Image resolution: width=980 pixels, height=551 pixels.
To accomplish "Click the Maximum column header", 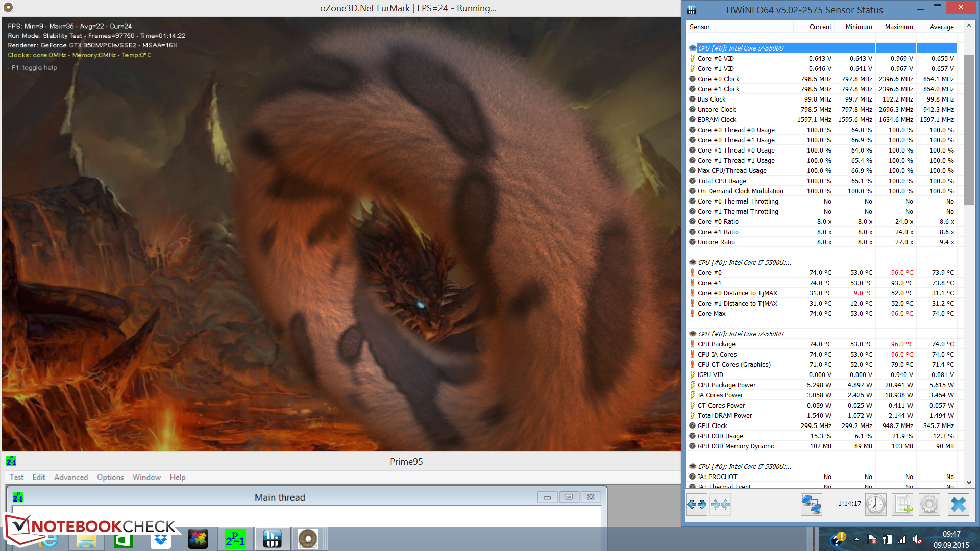I will [x=898, y=27].
